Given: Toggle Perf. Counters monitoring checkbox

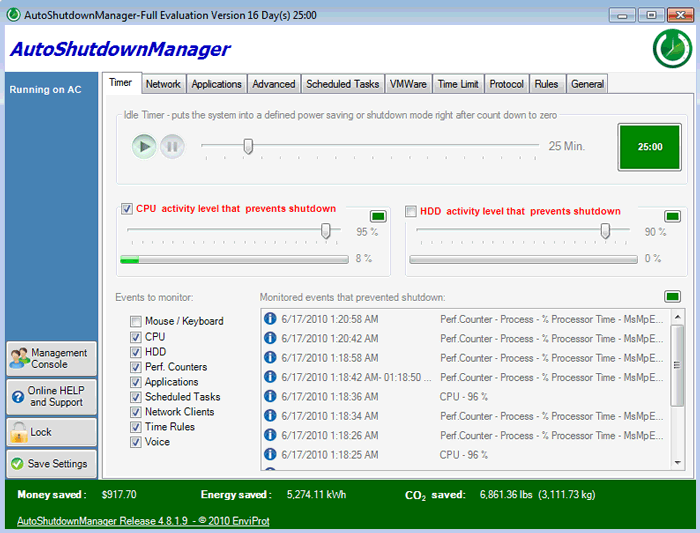Looking at the screenshot, I should [x=136, y=367].
